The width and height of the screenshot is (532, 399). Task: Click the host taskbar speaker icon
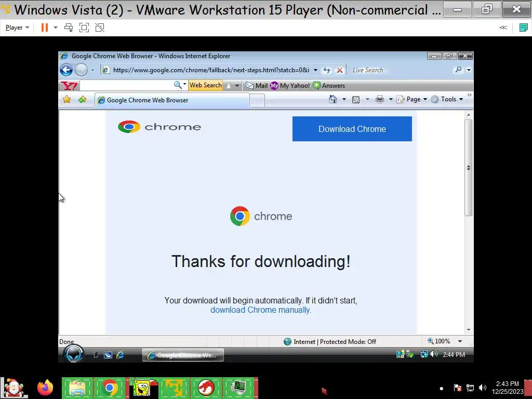coord(483,388)
